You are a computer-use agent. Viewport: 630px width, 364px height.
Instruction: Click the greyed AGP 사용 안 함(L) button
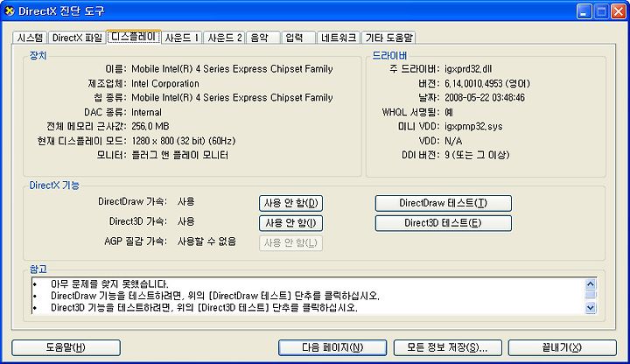tap(290, 242)
